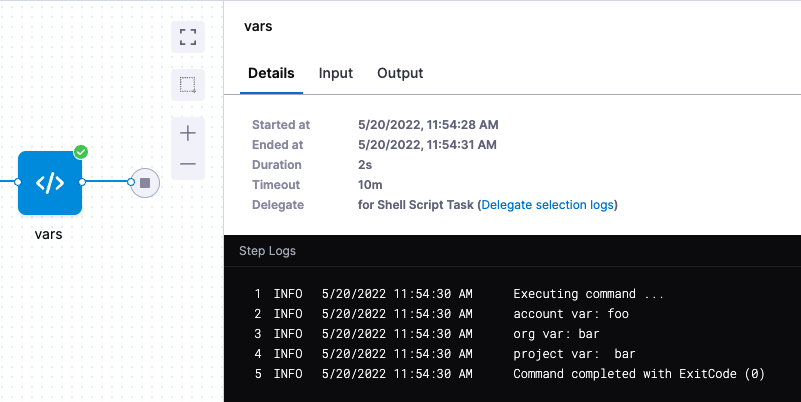
Task: Click the green success checkmark badge
Action: [81, 152]
